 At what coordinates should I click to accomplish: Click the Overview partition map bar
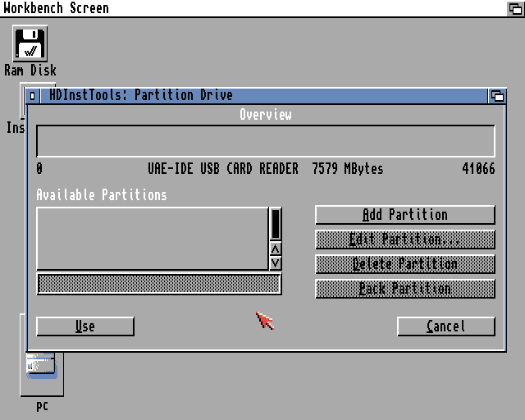click(x=265, y=141)
